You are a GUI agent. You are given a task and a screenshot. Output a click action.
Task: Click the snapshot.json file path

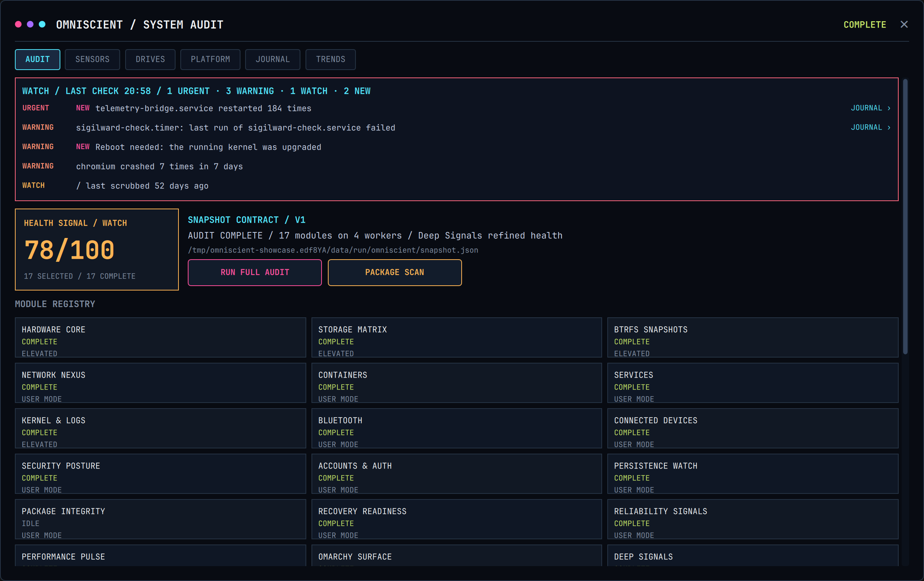coord(333,250)
